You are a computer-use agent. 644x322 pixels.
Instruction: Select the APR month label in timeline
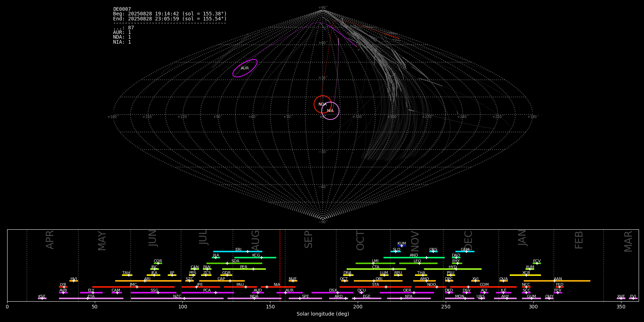pos(50,240)
